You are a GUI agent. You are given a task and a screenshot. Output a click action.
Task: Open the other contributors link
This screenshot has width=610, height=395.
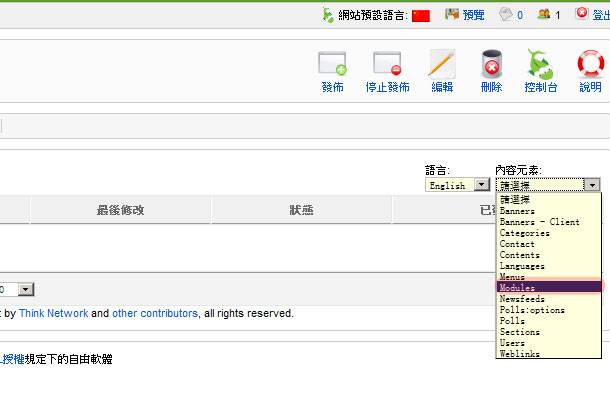pos(155,313)
